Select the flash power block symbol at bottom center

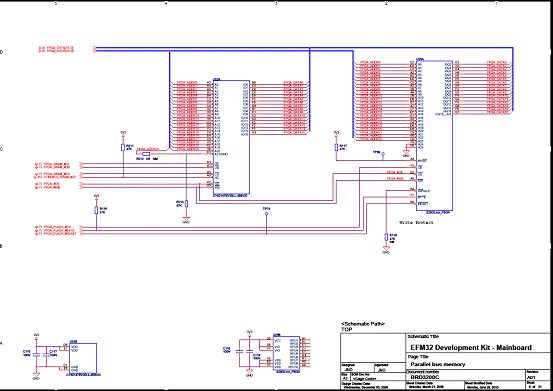pyautogui.click(x=286, y=353)
